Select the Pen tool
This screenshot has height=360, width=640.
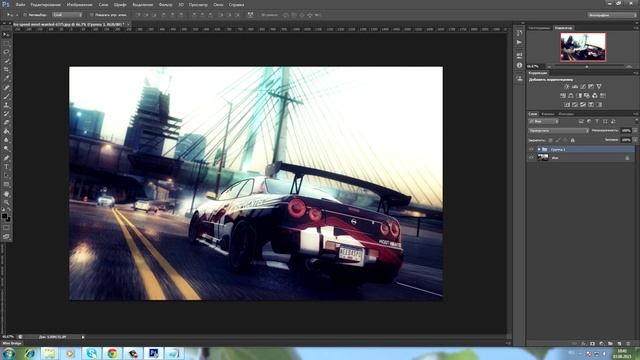[6, 158]
